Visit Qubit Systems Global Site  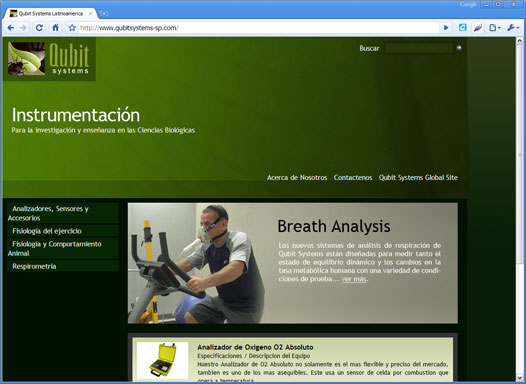[418, 177]
